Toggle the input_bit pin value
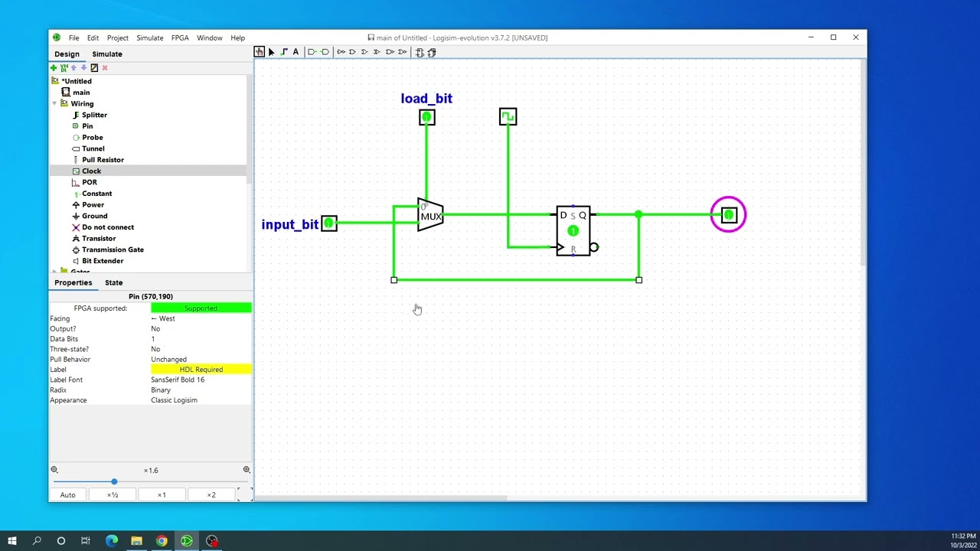The width and height of the screenshot is (980, 551). click(329, 223)
